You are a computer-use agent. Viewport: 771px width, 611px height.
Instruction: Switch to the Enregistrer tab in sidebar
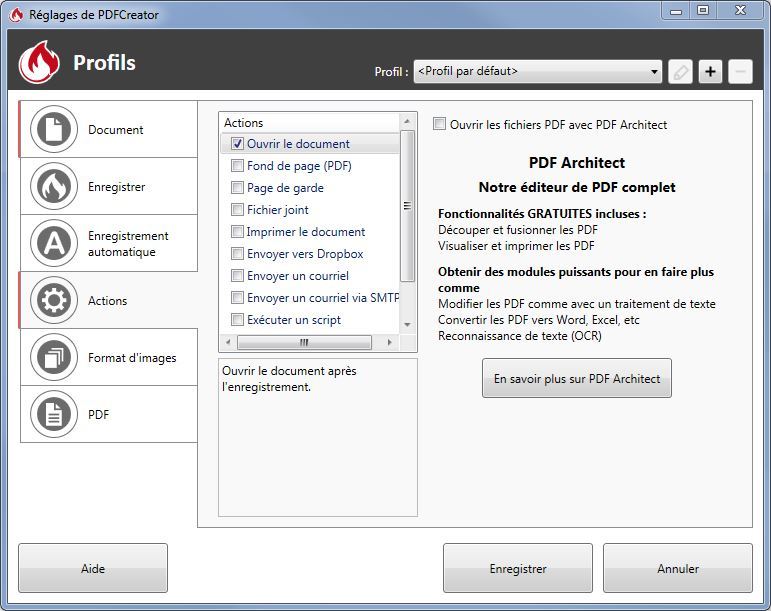108,186
